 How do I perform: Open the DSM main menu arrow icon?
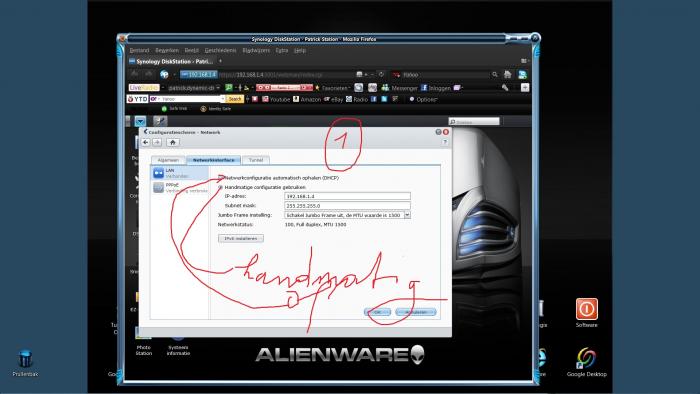point(140,121)
